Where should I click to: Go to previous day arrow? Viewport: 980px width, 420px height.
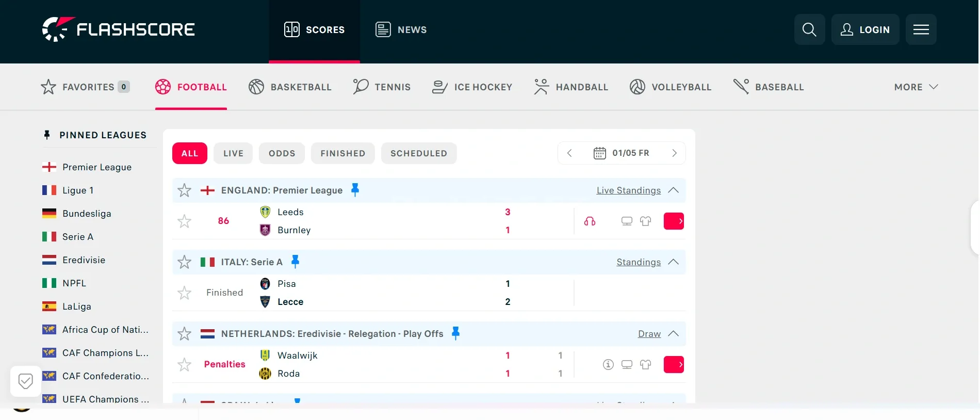pos(569,153)
